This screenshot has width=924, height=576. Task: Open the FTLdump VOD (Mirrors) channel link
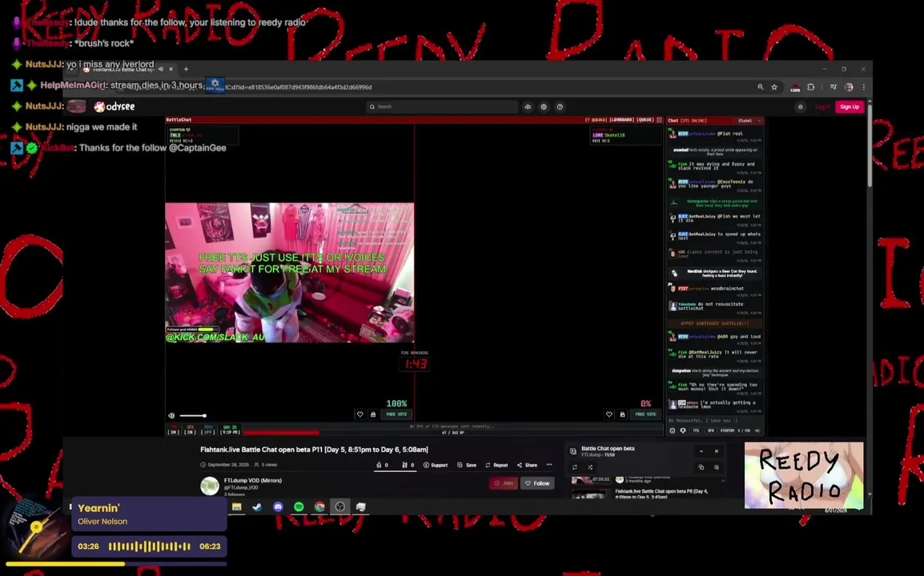253,481
